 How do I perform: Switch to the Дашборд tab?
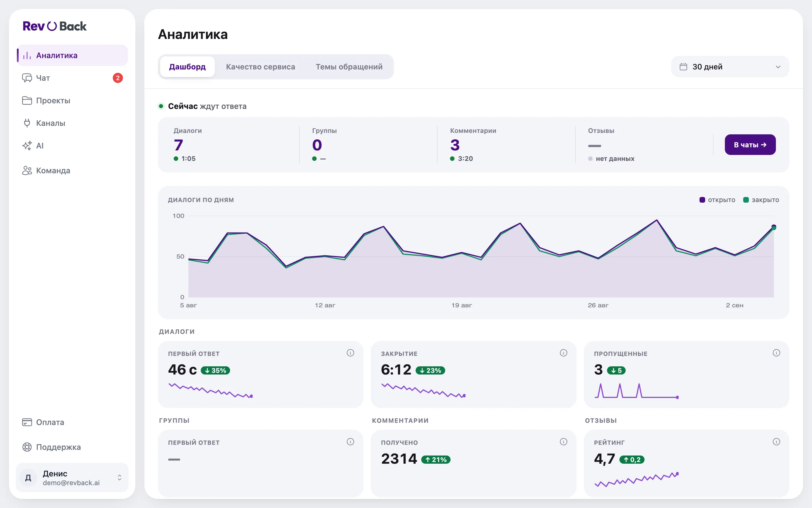(187, 67)
